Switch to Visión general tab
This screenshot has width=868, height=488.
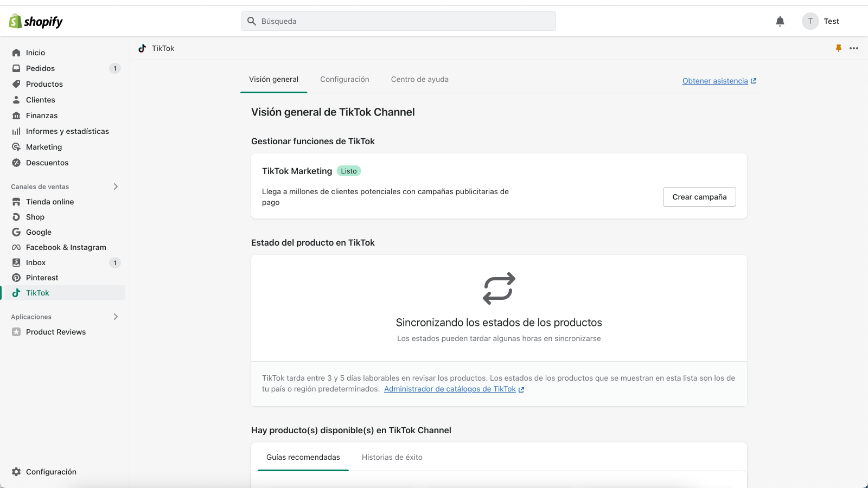coord(273,79)
